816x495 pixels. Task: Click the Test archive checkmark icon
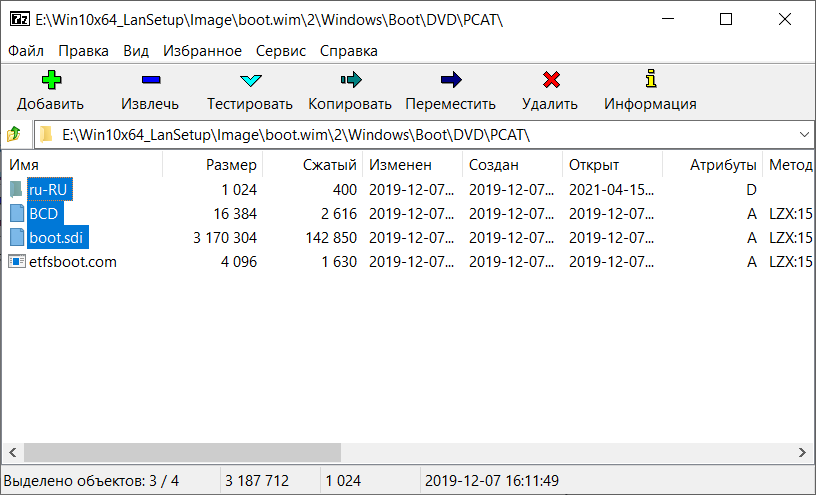[251, 80]
